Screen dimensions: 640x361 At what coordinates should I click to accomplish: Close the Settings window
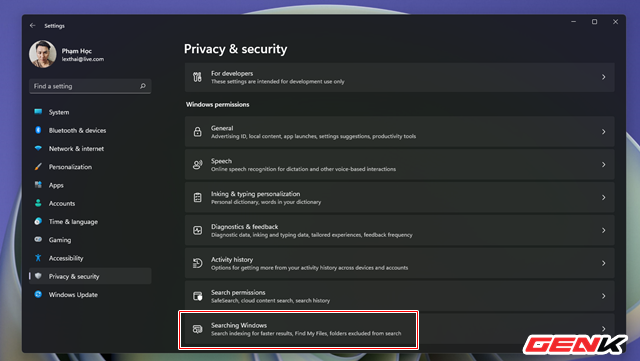(x=616, y=22)
